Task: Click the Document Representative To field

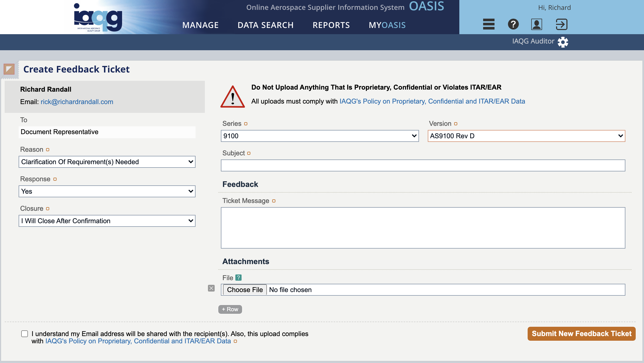Action: 107,132
